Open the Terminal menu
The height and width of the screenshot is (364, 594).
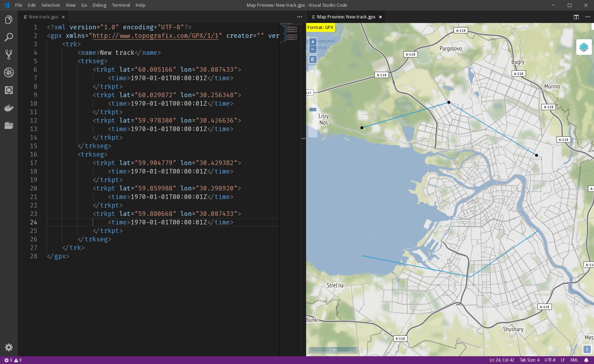121,5
